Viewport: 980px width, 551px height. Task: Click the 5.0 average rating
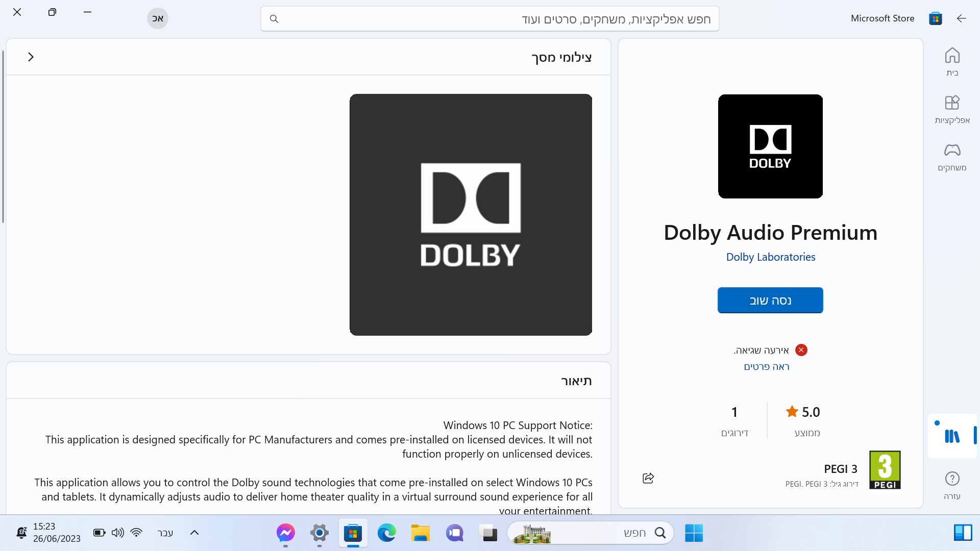point(803,412)
